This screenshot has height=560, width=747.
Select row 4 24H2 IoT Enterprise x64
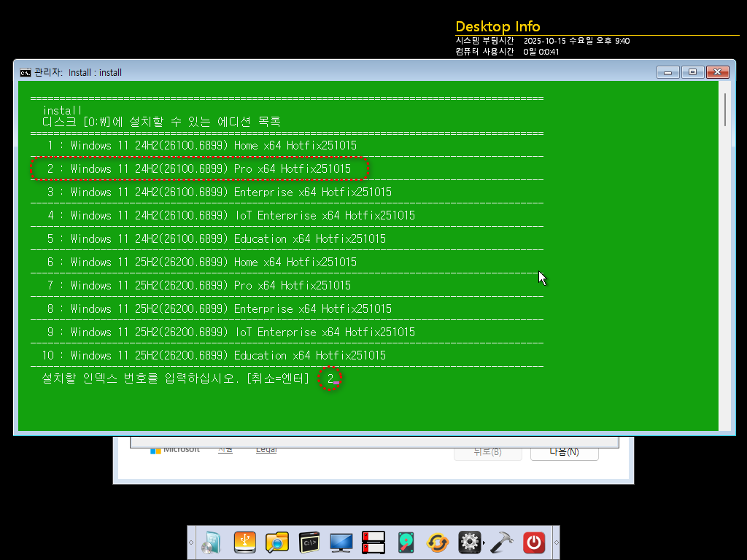pyautogui.click(x=231, y=215)
